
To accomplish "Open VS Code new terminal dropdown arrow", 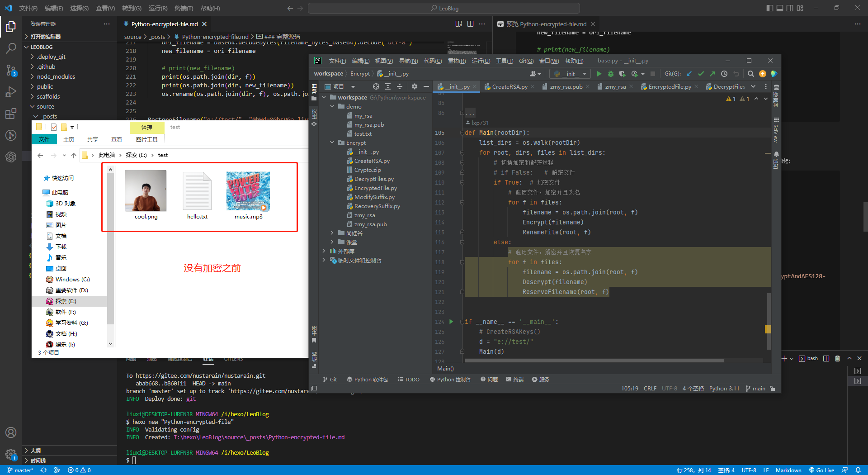I will 792,358.
